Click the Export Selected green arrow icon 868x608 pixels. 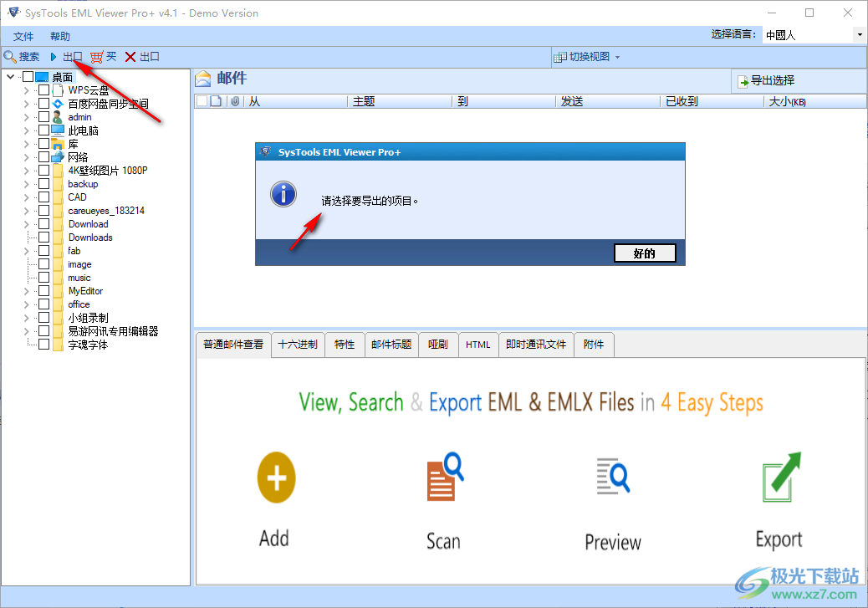click(743, 82)
